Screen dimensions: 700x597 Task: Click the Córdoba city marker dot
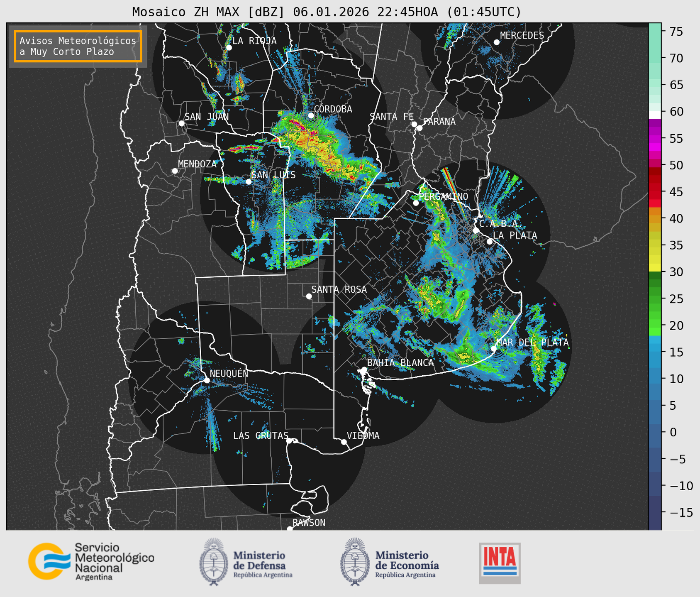tap(311, 115)
